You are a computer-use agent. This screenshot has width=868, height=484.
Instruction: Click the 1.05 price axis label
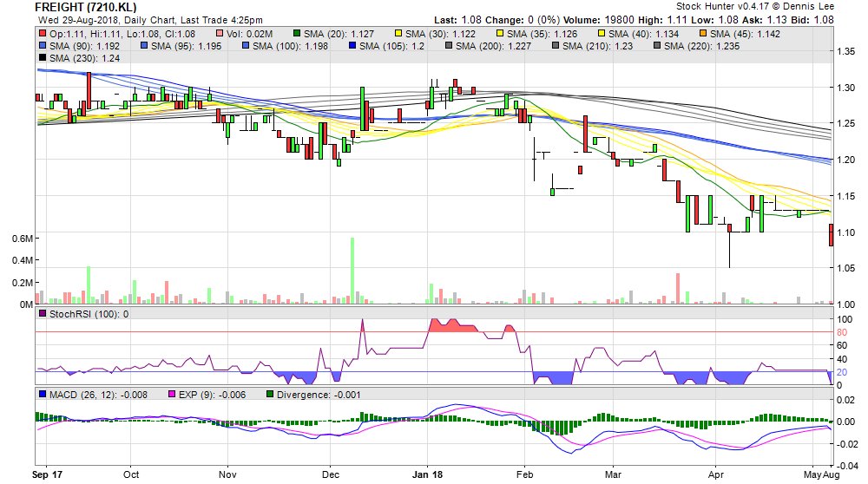845,268
